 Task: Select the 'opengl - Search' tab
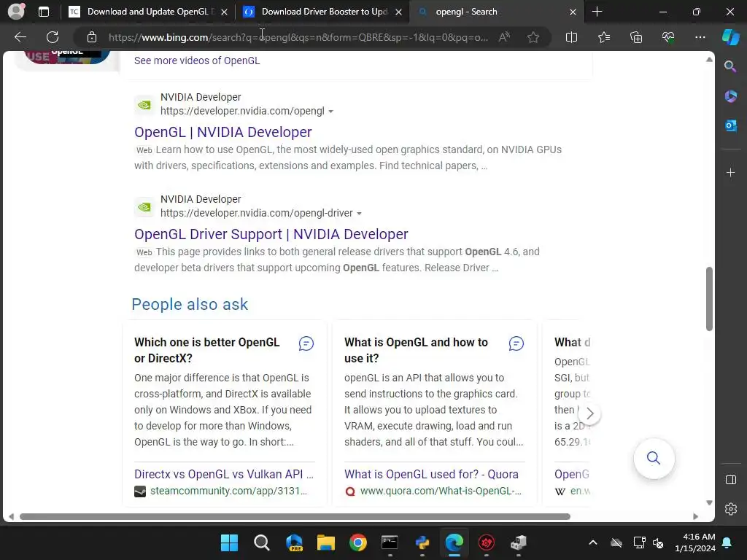497,12
